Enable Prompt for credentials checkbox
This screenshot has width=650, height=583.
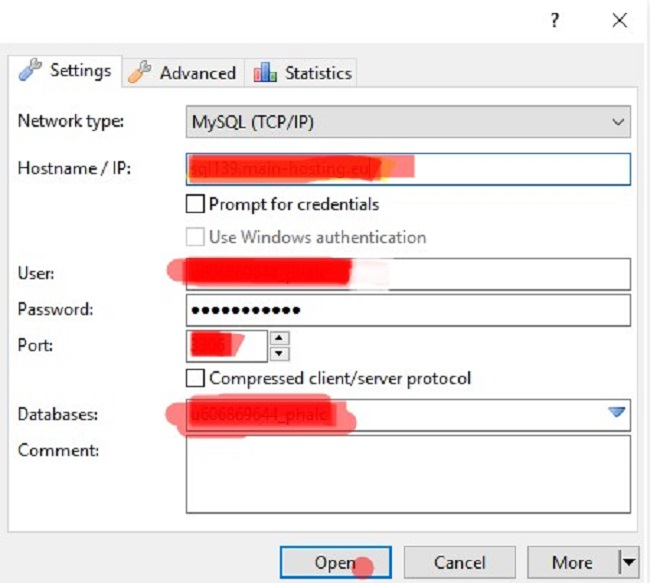(x=196, y=204)
